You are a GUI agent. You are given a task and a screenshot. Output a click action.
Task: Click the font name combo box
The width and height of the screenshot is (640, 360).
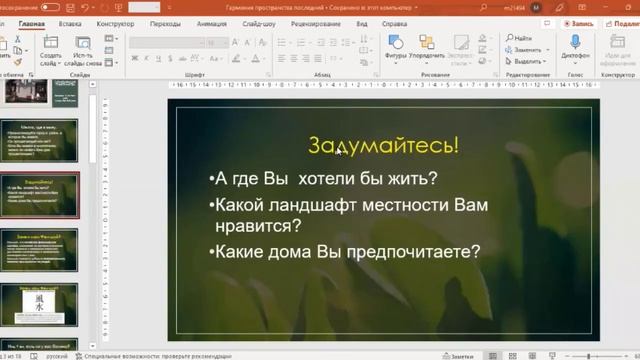(x=167, y=42)
